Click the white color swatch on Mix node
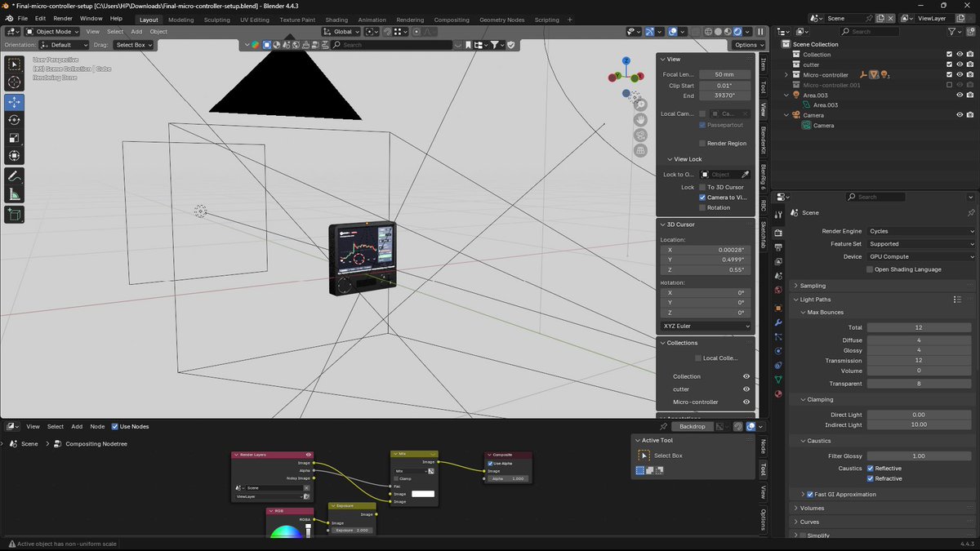Viewport: 980px width, 551px height. point(422,494)
